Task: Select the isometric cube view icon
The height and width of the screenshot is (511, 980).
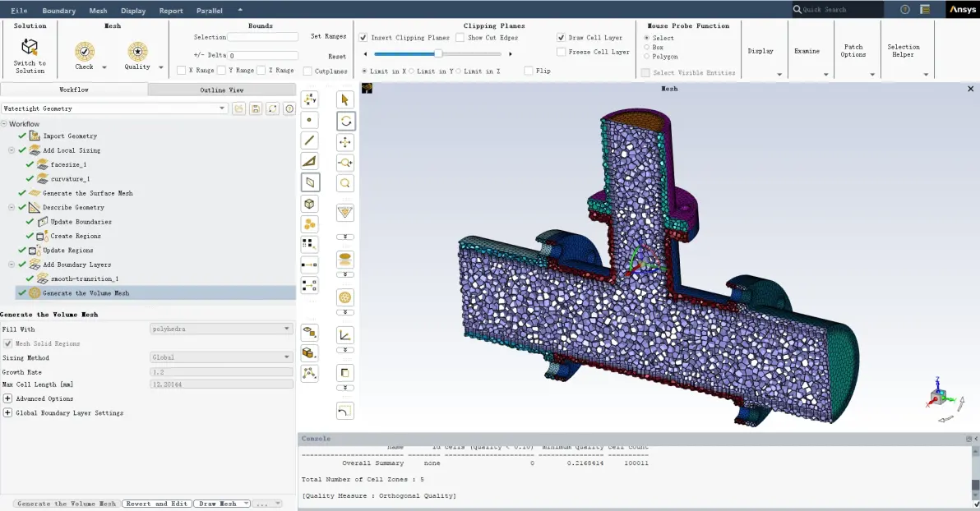Action: (309, 204)
